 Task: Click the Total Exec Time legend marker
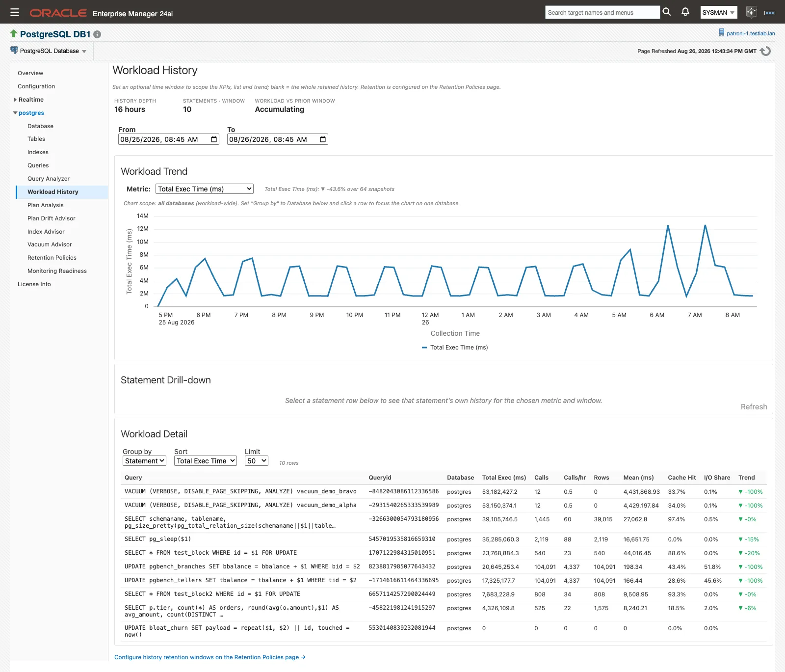(424, 348)
